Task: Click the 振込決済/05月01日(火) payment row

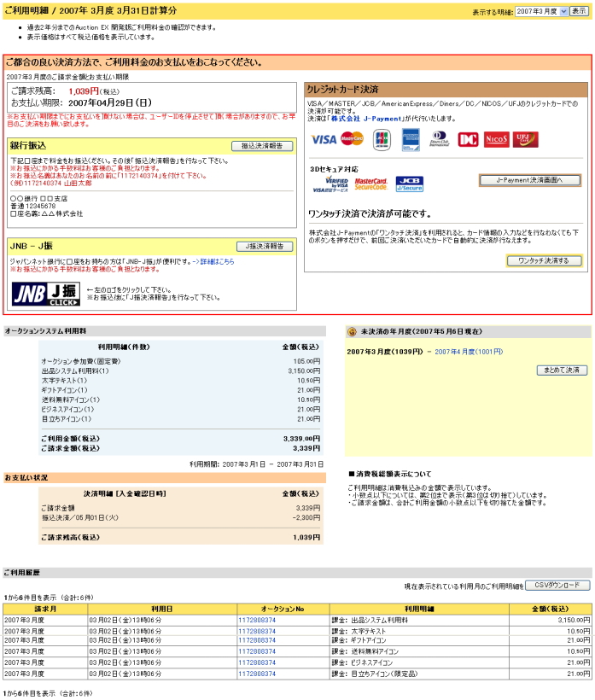Action: [181, 518]
